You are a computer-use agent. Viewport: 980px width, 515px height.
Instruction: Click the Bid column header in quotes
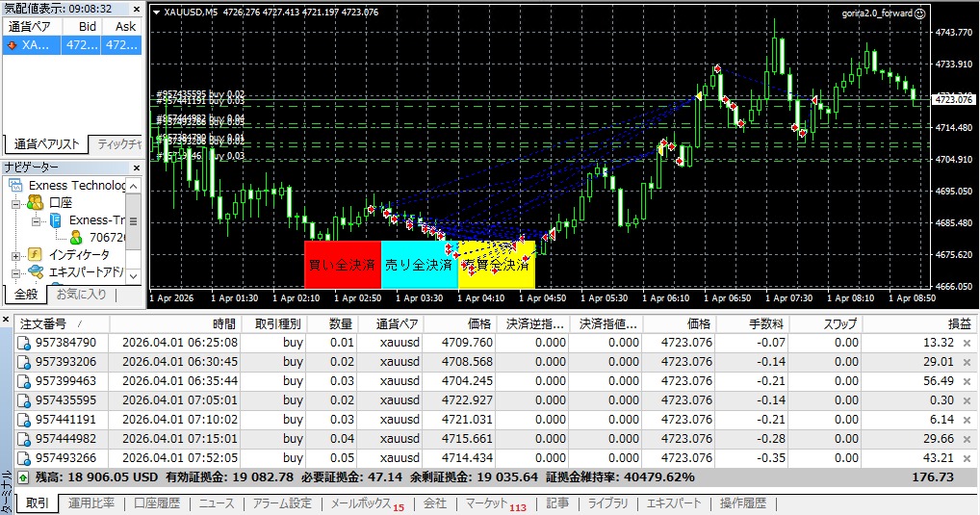(81, 26)
